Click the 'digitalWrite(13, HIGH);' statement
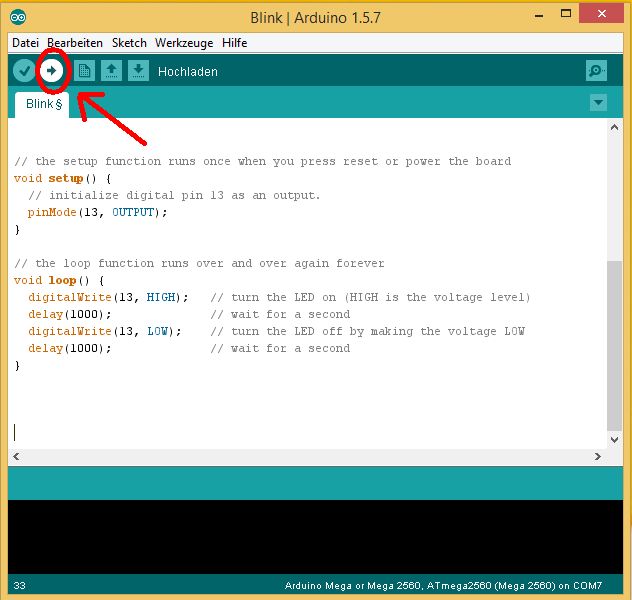The height and width of the screenshot is (600, 632). point(108,297)
